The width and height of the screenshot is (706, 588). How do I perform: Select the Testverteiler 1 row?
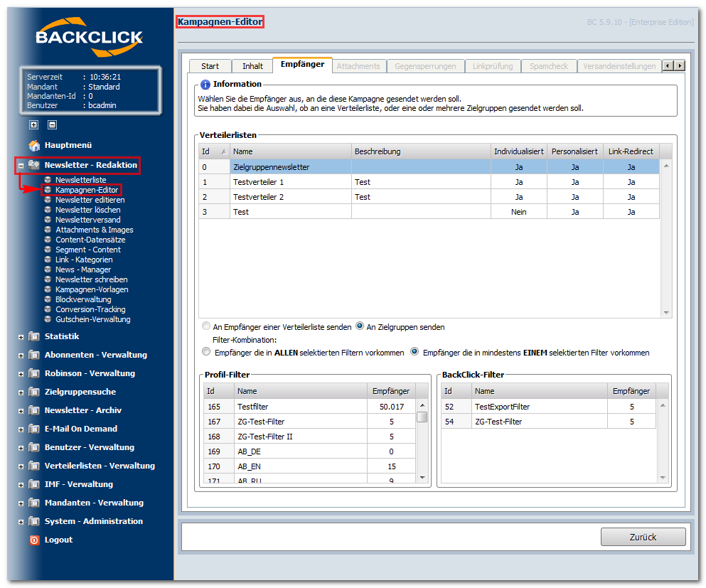pyautogui.click(x=429, y=182)
